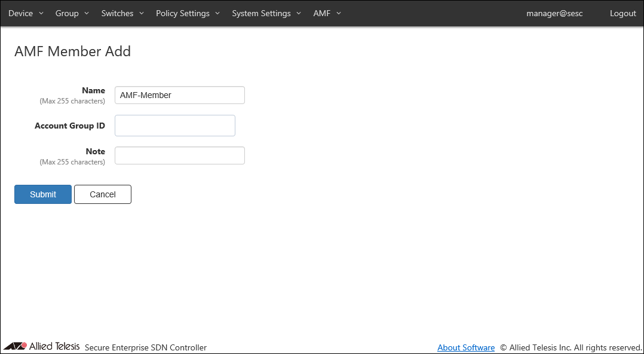This screenshot has height=354, width=644.
Task: Click the AMF Member Add heading
Action: click(x=73, y=51)
